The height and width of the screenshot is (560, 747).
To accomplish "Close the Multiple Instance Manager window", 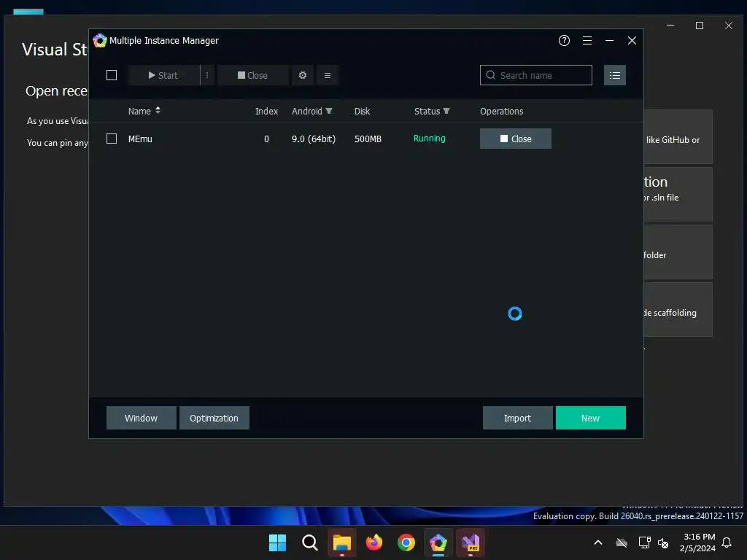I will tap(632, 41).
